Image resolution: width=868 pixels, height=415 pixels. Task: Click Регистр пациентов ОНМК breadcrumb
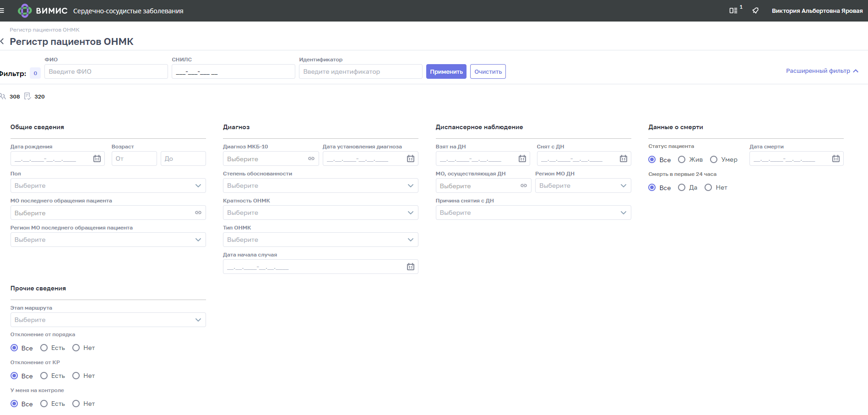pyautogui.click(x=44, y=30)
